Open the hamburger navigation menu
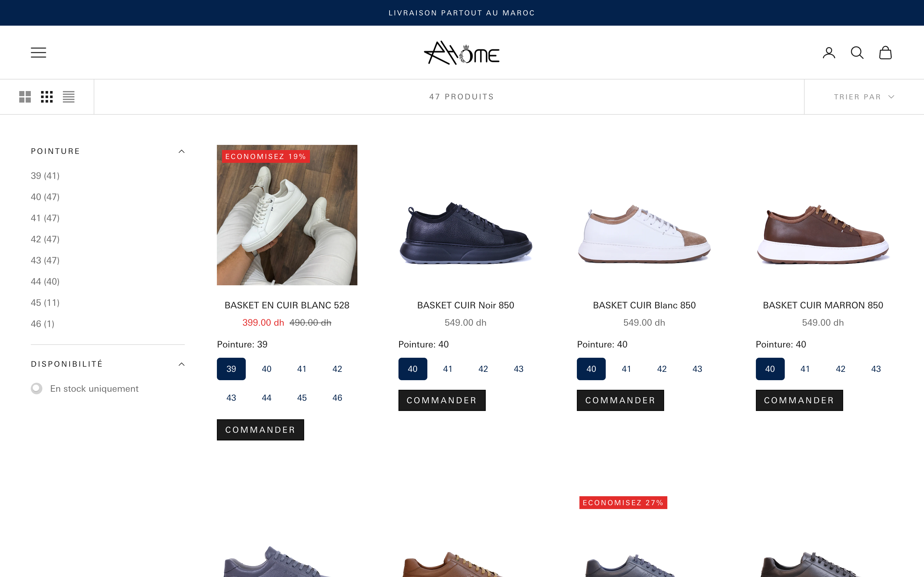 coord(38,52)
